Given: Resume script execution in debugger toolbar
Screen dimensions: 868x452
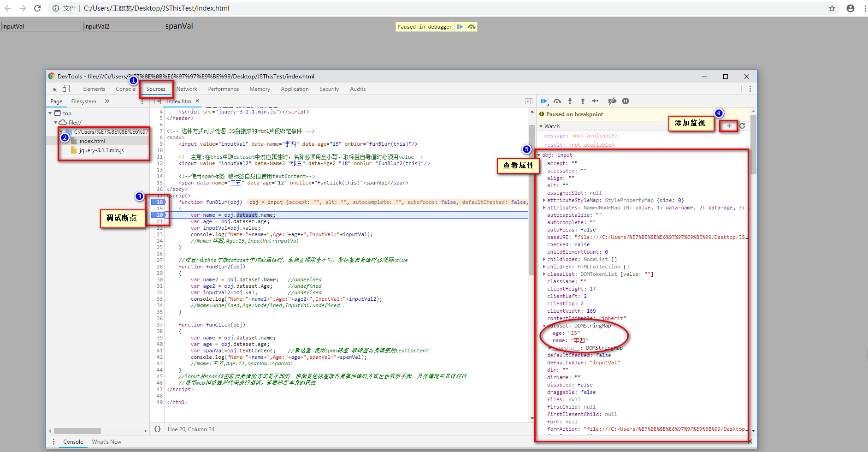Looking at the screenshot, I should click(x=544, y=101).
